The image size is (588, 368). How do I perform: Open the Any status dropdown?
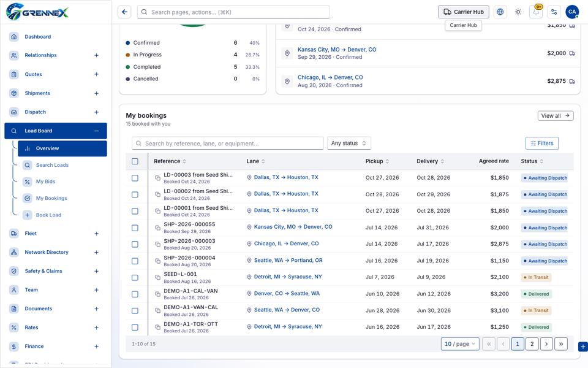[349, 143]
